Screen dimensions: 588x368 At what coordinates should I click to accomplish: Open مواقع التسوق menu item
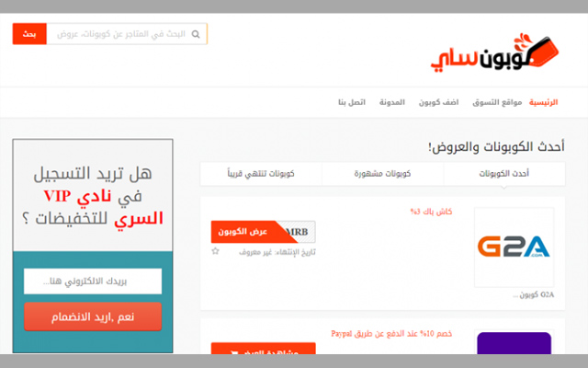(x=500, y=101)
